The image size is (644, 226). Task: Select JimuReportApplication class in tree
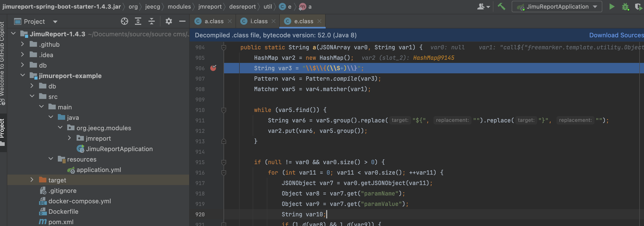click(119, 149)
